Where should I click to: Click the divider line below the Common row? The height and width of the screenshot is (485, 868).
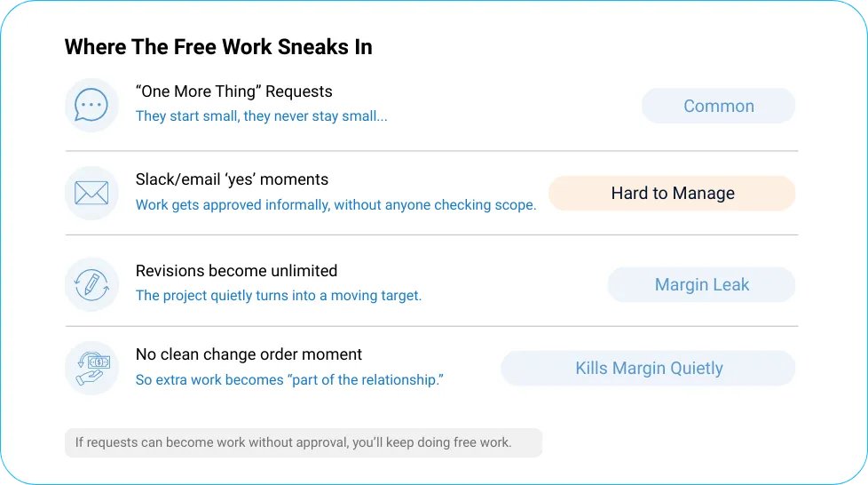[432, 151]
